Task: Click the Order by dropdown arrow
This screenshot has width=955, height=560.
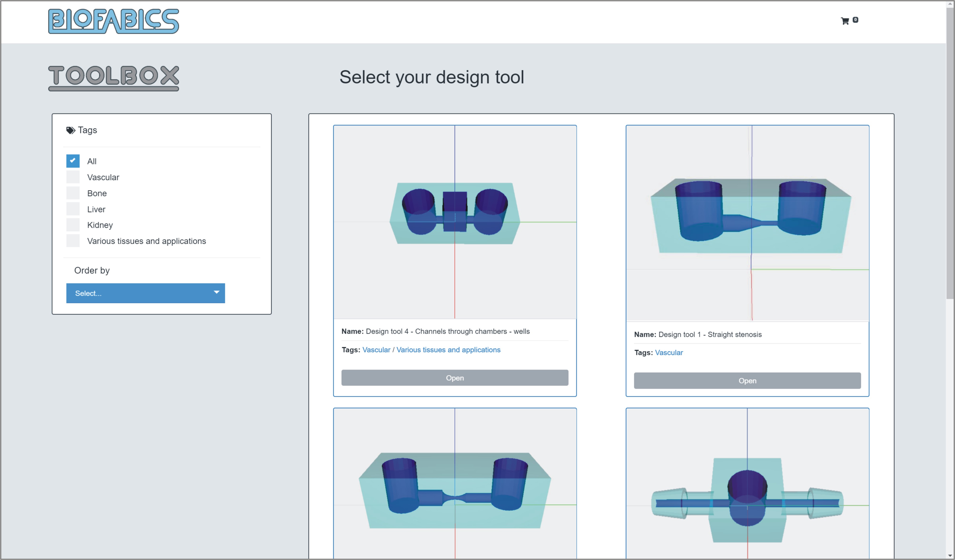Action: [216, 292]
